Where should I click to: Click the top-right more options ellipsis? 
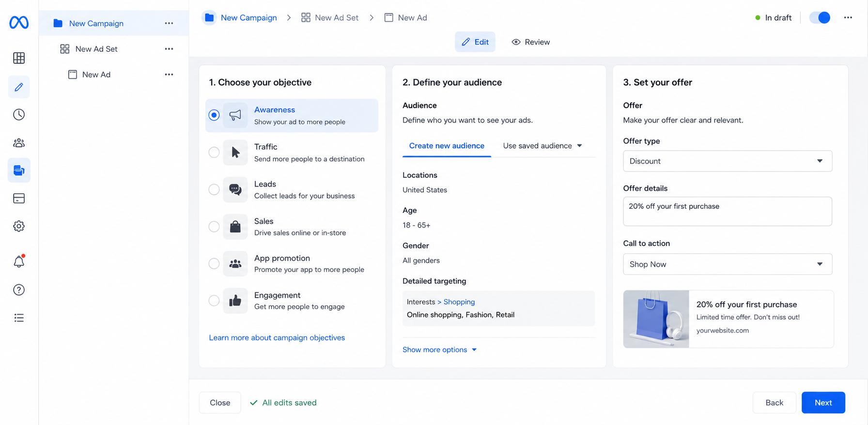point(848,17)
